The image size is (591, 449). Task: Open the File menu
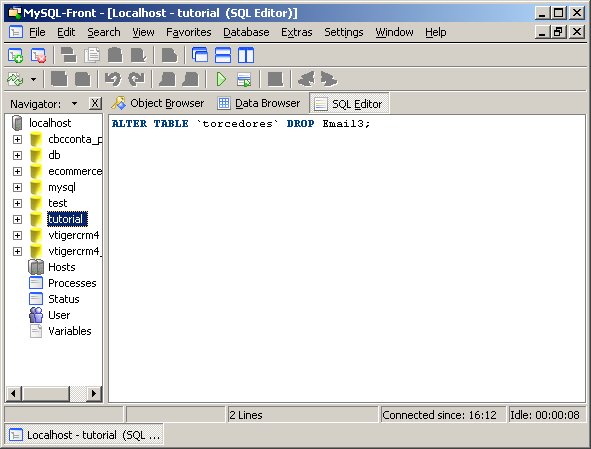pyautogui.click(x=37, y=32)
